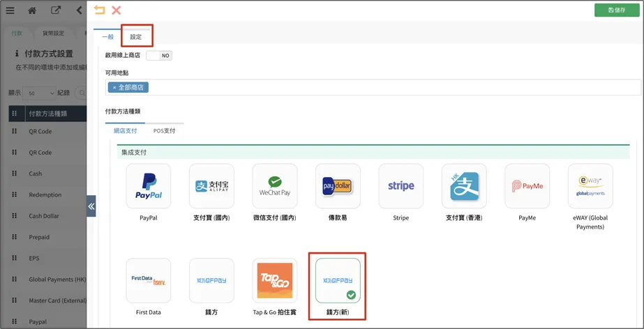This screenshot has height=329, width=644.
Task: Remove the 全部商店 tag via x
Action: [x=114, y=87]
